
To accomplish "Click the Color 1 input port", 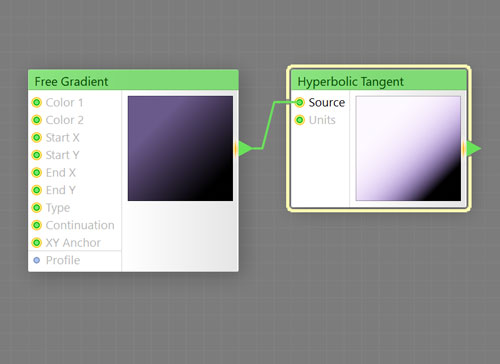I will (x=36, y=102).
